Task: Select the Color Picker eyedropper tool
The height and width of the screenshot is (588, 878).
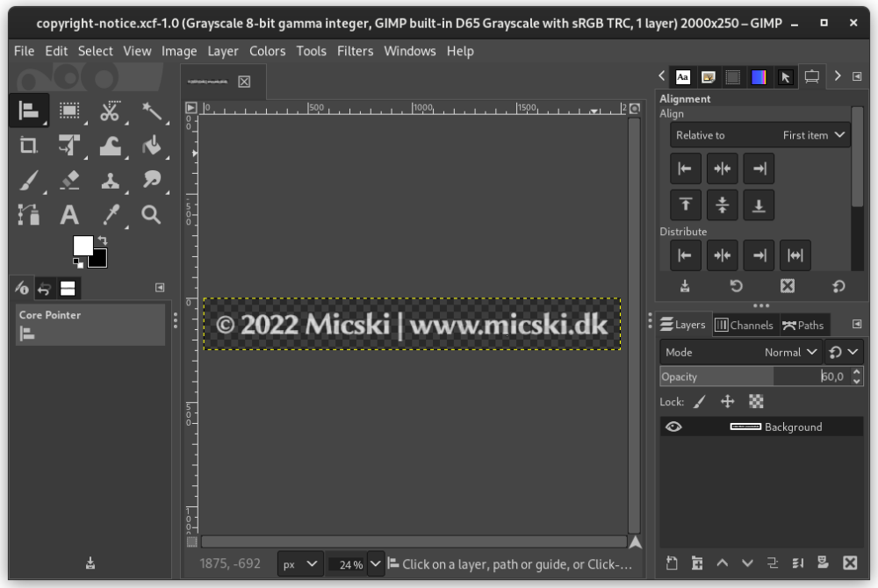Action: [x=110, y=214]
